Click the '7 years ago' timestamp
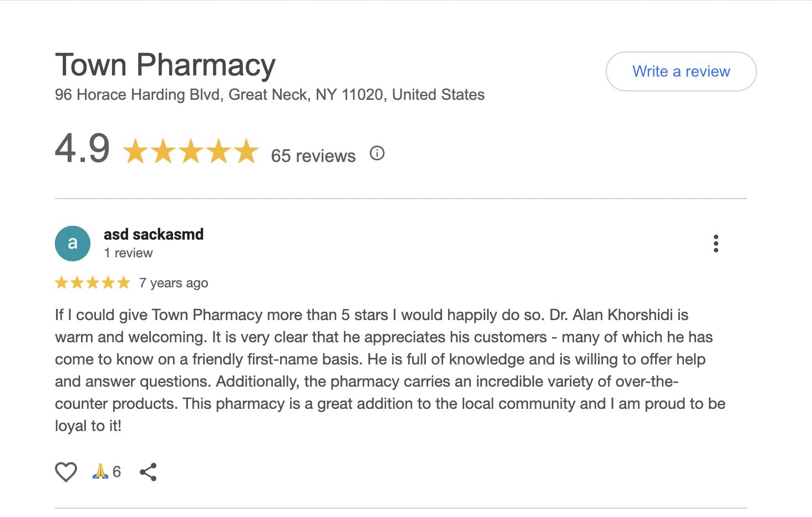Screen dimensions: 812x517 point(174,283)
